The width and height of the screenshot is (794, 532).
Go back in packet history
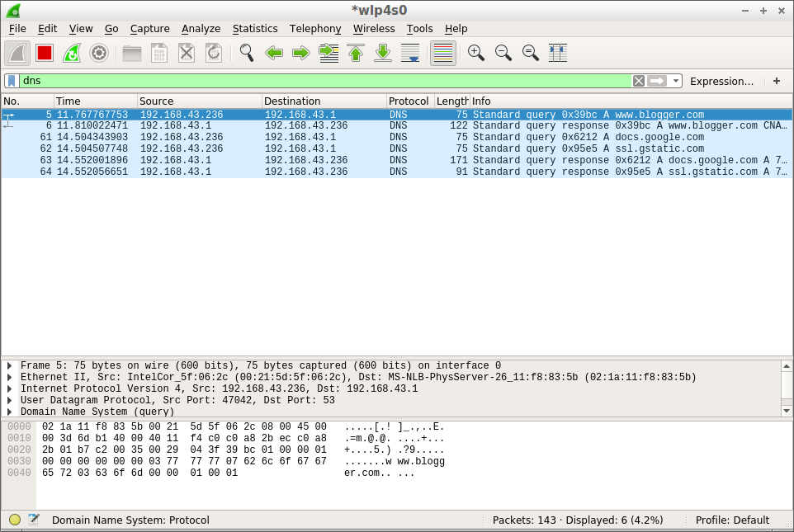point(274,53)
